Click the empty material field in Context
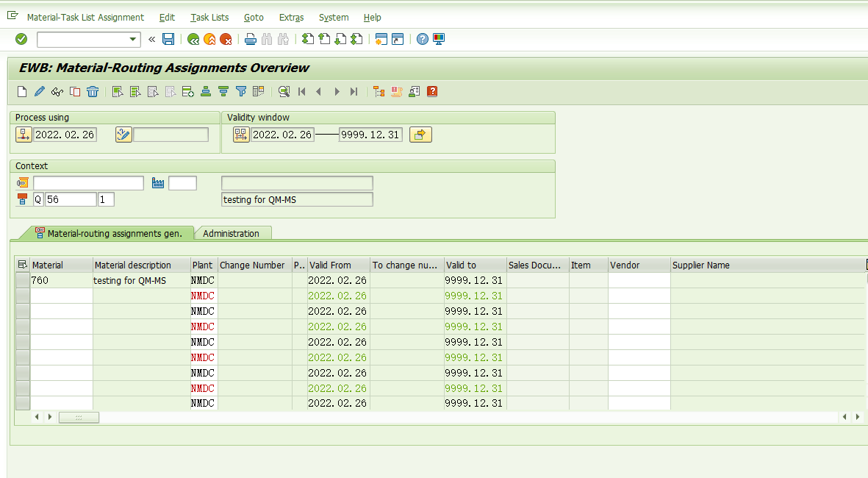The width and height of the screenshot is (868, 478). pos(89,183)
